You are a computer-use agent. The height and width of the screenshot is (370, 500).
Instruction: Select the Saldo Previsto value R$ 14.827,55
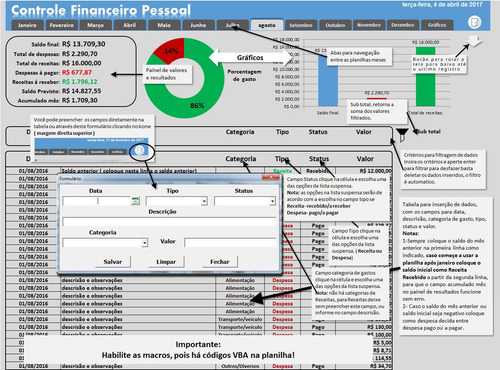[82, 91]
